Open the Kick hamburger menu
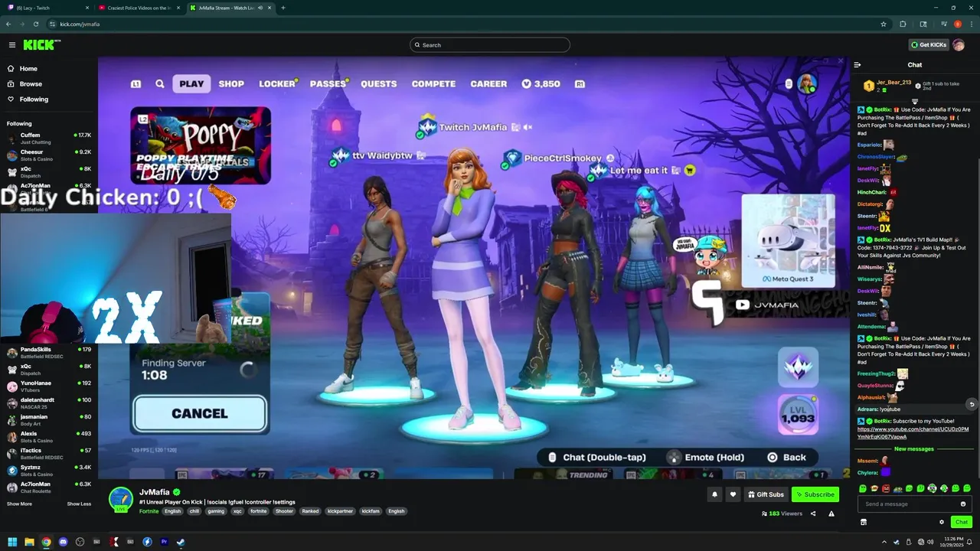 tap(11, 45)
